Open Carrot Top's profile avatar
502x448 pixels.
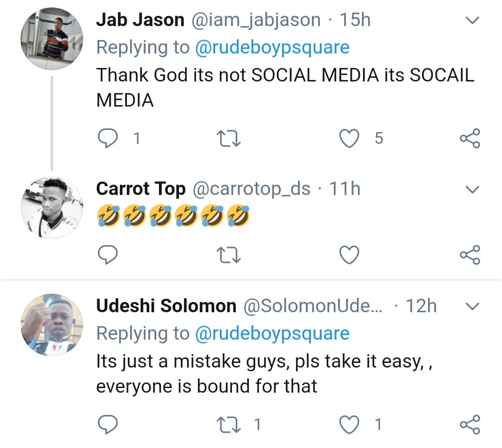coord(52,207)
